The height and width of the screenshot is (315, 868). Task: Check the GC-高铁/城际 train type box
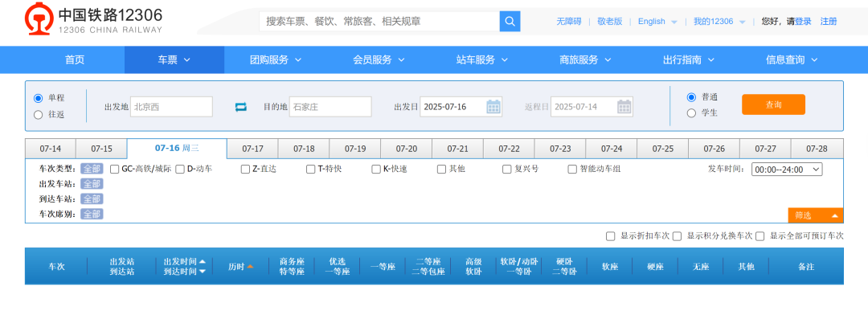tap(115, 169)
